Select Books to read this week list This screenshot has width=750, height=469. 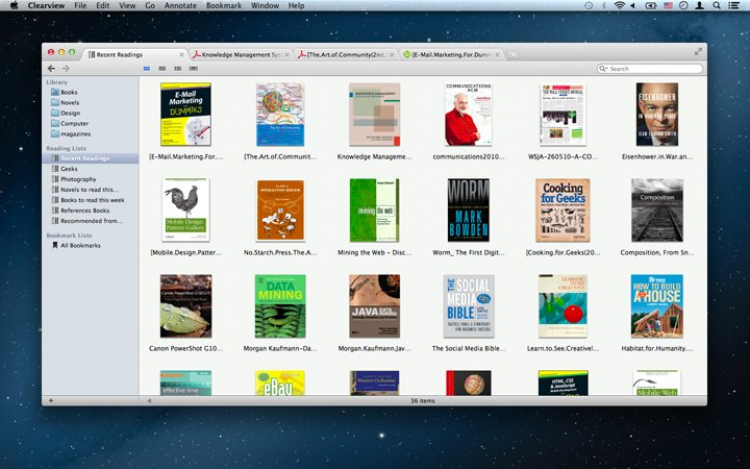[90, 200]
